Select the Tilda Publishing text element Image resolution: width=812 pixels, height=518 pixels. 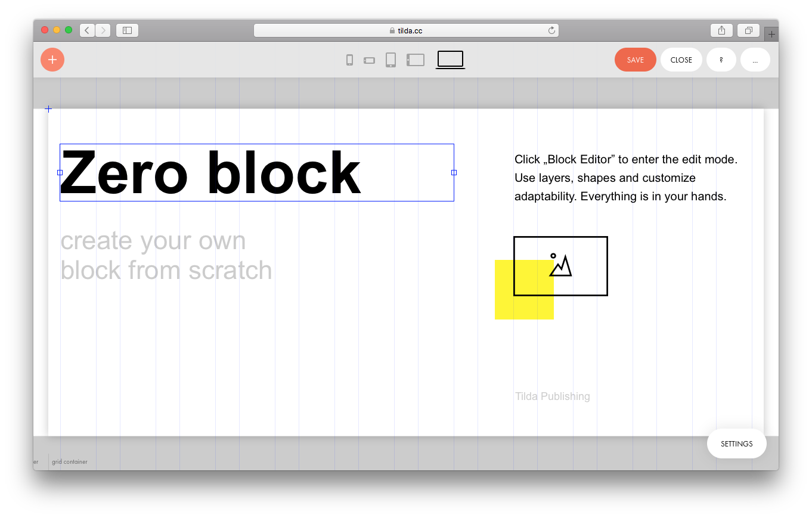[553, 396]
